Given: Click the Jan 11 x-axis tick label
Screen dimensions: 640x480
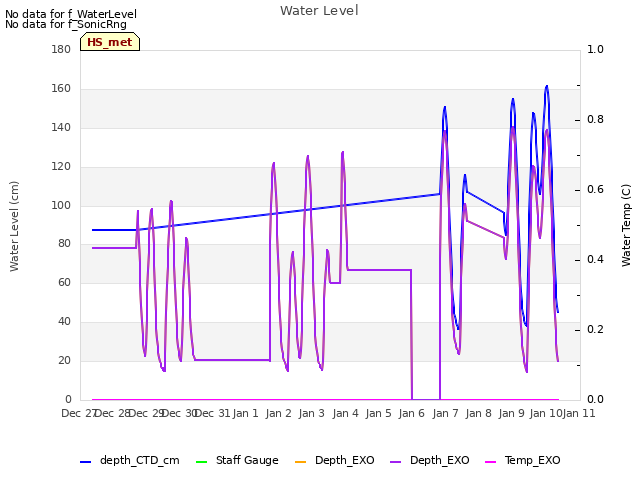Looking at the screenshot, I should pyautogui.click(x=579, y=413).
